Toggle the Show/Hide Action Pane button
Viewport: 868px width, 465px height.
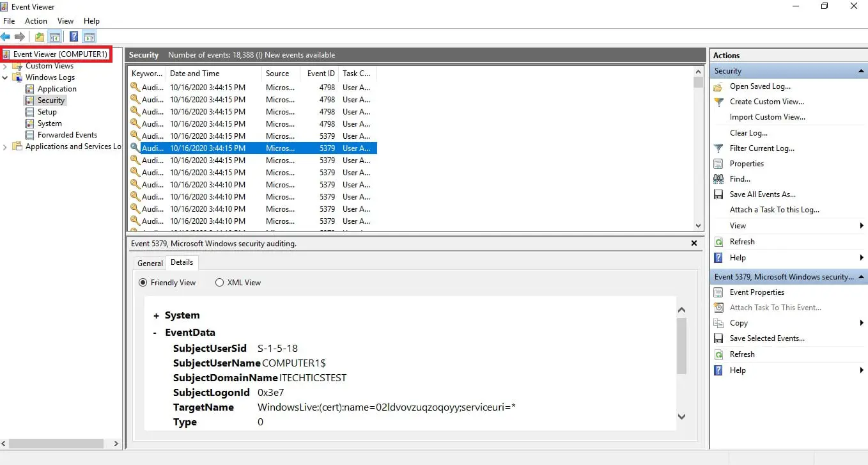[89, 36]
